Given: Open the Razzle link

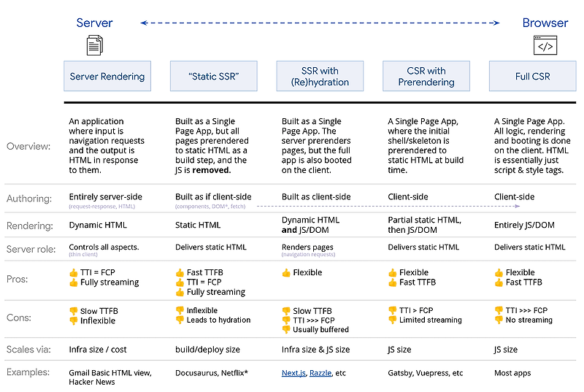Looking at the screenshot, I should [x=320, y=373].
